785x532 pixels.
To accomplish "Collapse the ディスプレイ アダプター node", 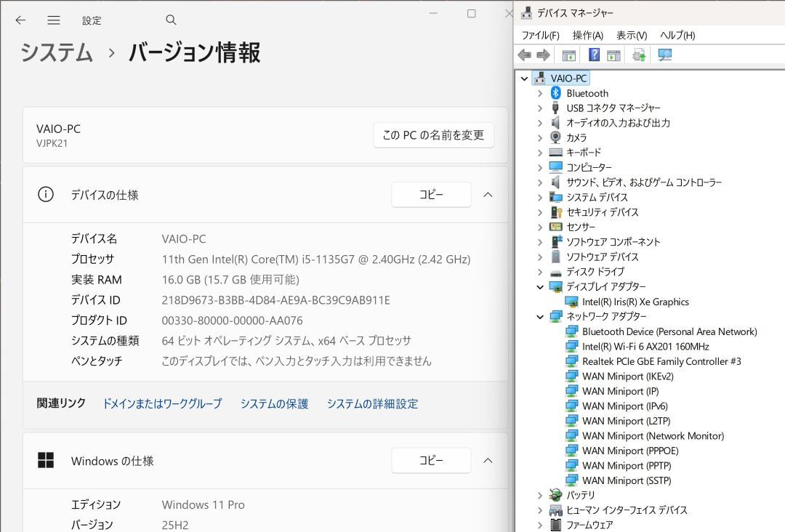I will pos(539,286).
